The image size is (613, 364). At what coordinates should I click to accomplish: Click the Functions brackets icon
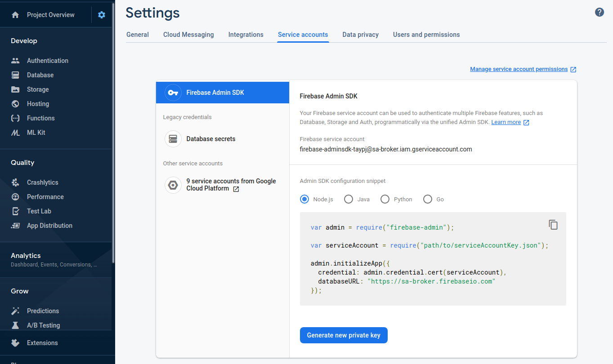[x=15, y=118]
